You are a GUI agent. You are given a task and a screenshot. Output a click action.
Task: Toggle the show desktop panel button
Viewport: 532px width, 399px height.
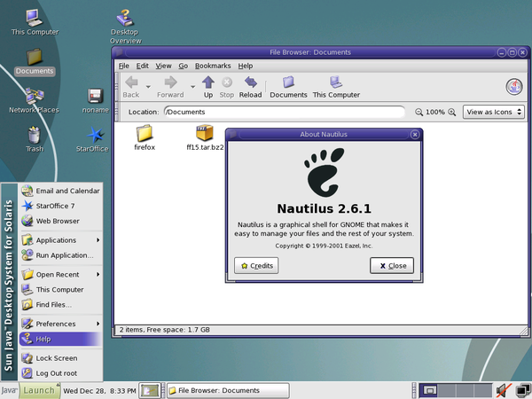pyautogui.click(x=150, y=390)
